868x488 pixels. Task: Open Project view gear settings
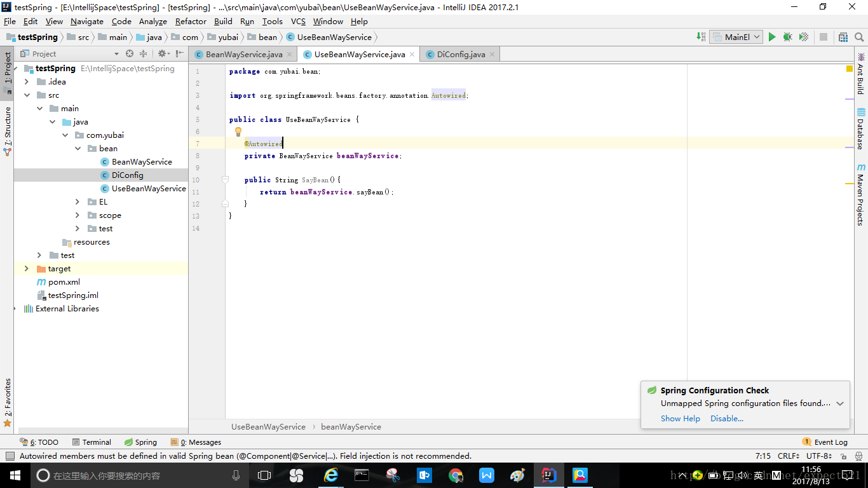163,54
